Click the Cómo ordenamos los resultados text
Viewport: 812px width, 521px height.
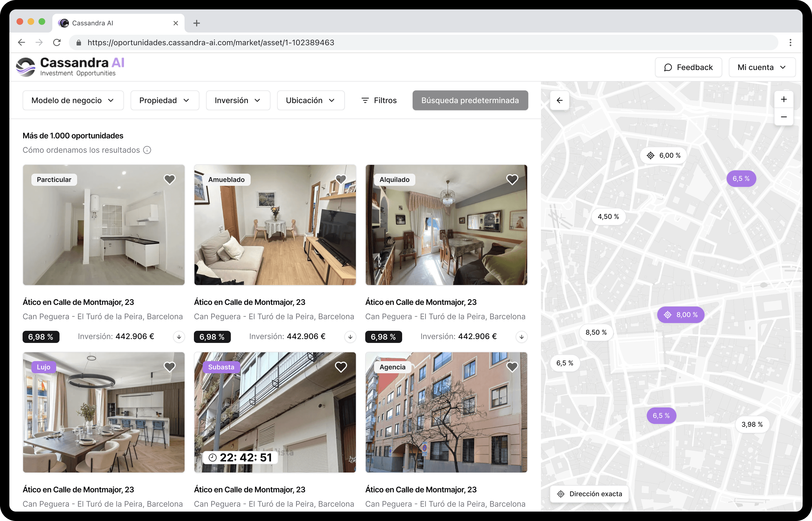(81, 150)
